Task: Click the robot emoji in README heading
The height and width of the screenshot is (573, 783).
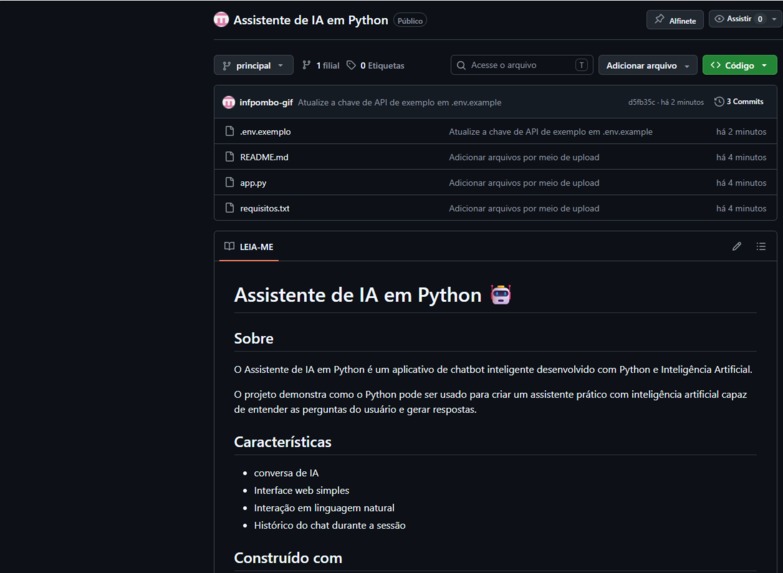Action: point(500,295)
